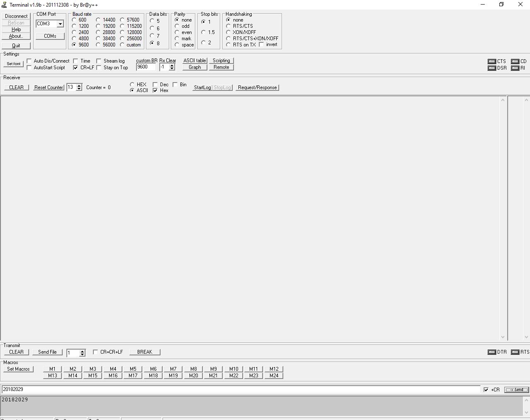This screenshot has width=530, height=420.
Task: Click the Send File button
Action: 47,352
